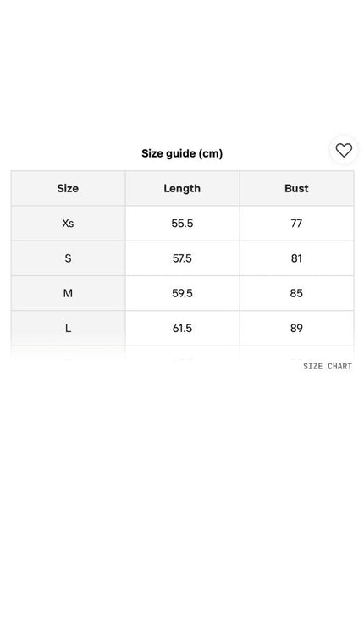Click the 77 bust value
364x637 pixels.
(x=296, y=223)
